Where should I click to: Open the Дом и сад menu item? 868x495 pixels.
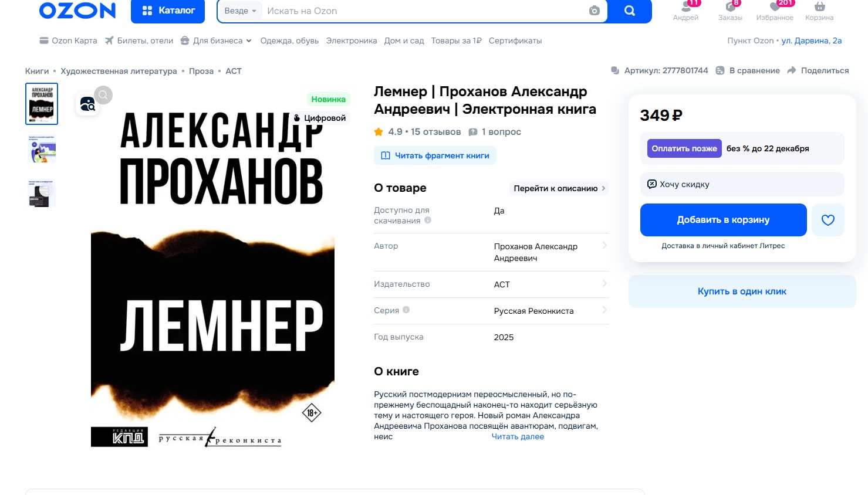point(404,40)
